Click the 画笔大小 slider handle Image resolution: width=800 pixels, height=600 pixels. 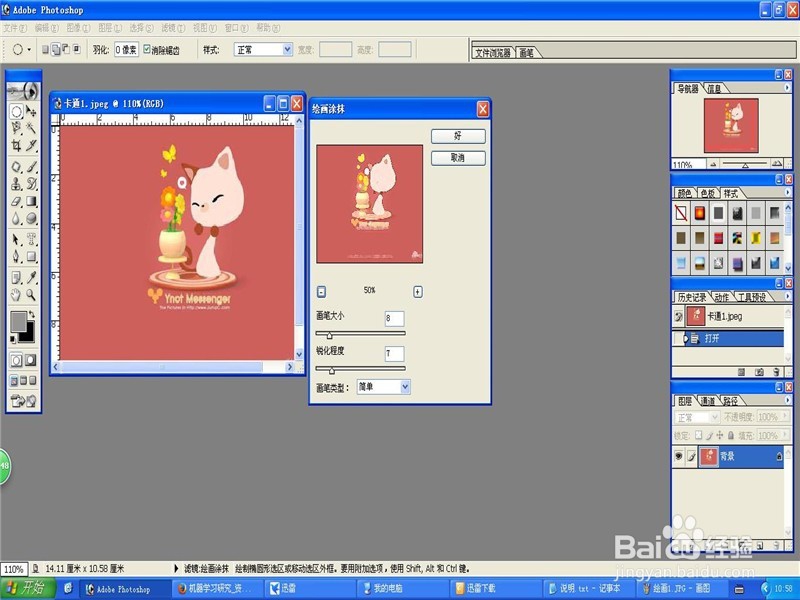(x=330, y=335)
